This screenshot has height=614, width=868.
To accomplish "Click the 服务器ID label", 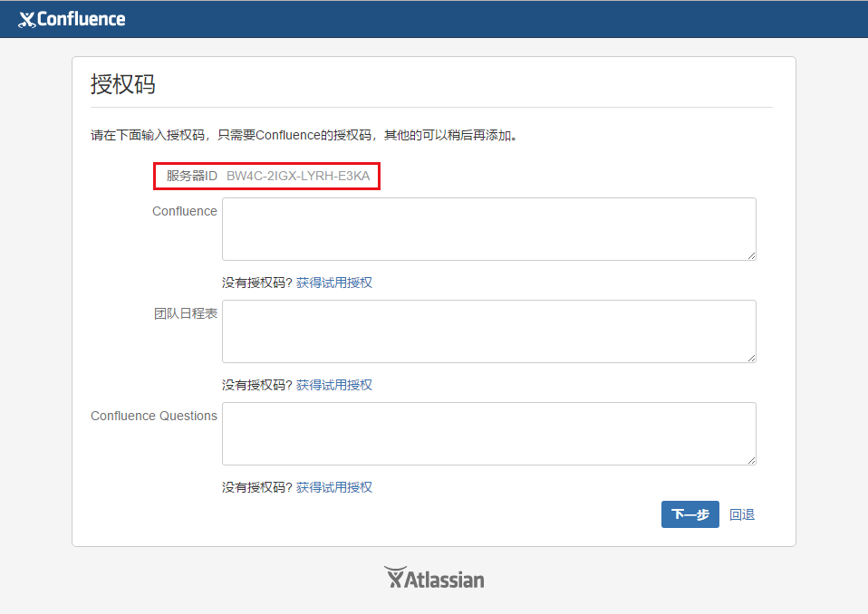I will coord(191,176).
